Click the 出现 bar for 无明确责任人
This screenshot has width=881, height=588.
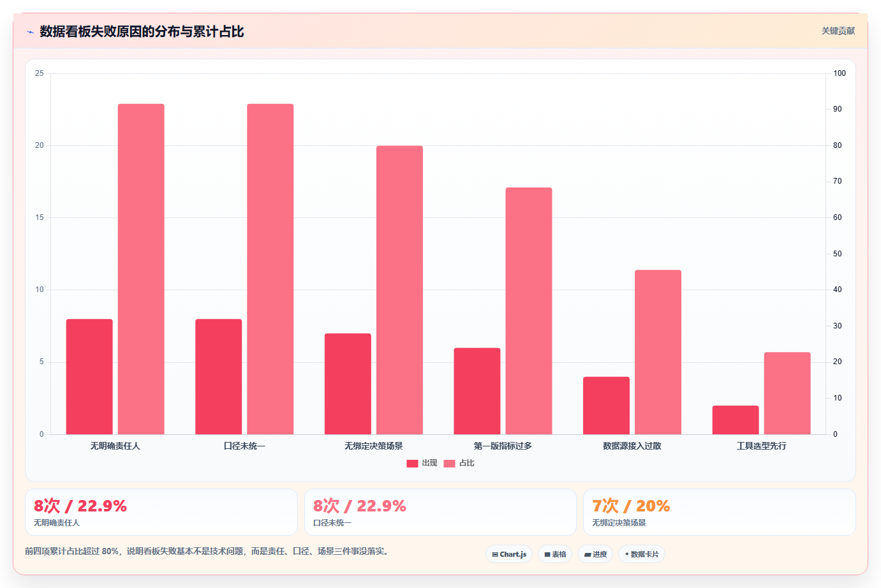pos(89,377)
